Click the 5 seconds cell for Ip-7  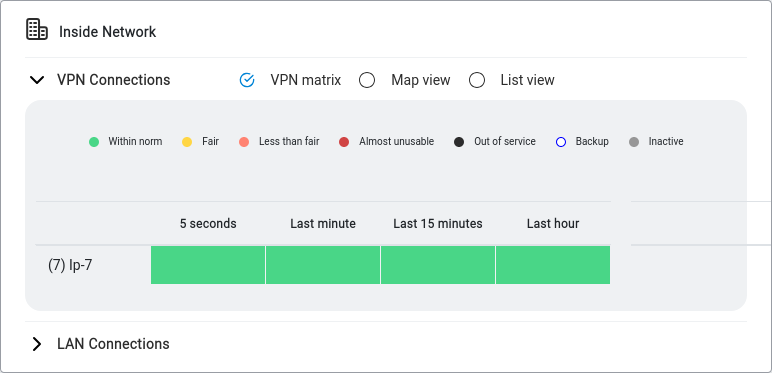(x=208, y=265)
